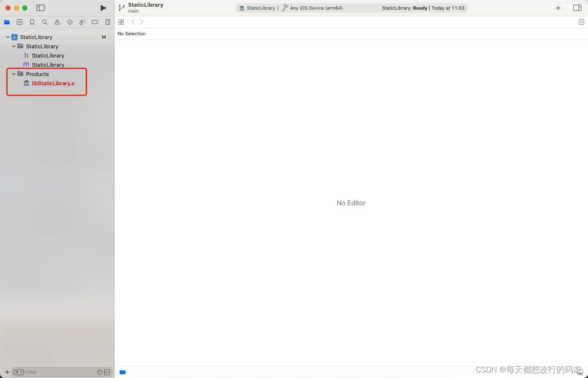This screenshot has height=378, width=588.
Task: Open the Library with plus button
Action: click(558, 8)
